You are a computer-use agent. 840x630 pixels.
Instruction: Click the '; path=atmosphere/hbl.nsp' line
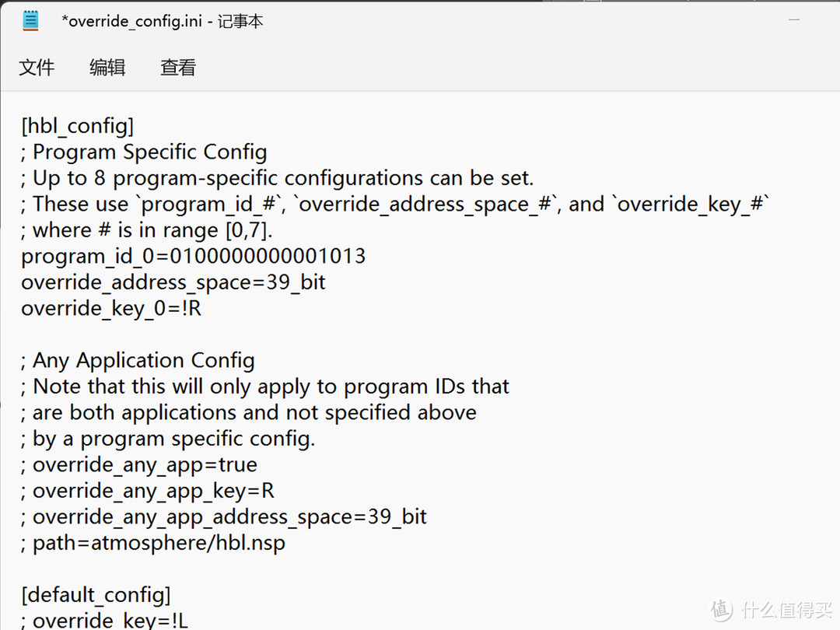pos(153,543)
